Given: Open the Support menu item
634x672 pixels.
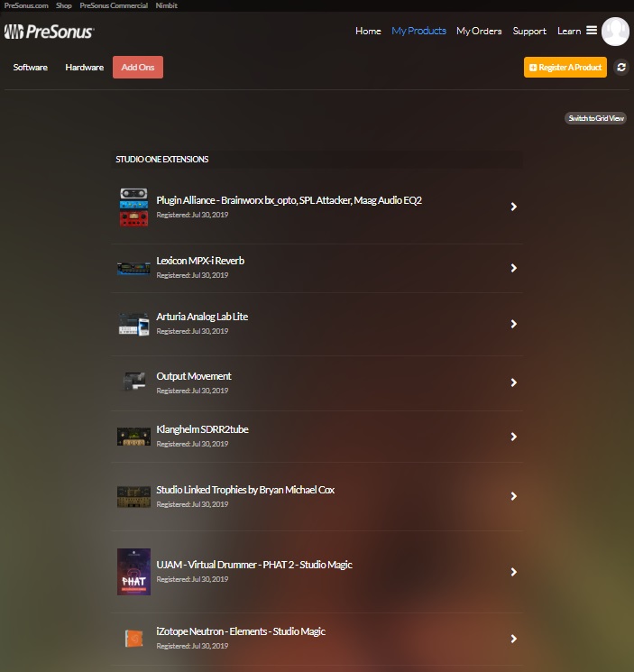Looking at the screenshot, I should pyautogui.click(x=529, y=31).
